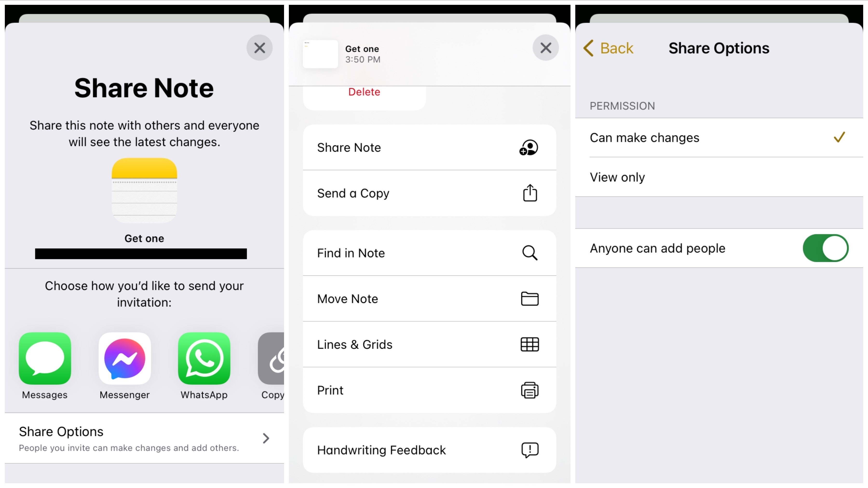Click the yellow Notes app thumbnail
The height and width of the screenshot is (488, 868).
coord(144,191)
